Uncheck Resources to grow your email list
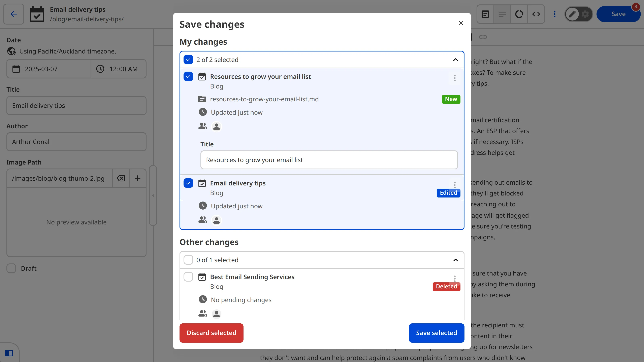 pos(188,76)
